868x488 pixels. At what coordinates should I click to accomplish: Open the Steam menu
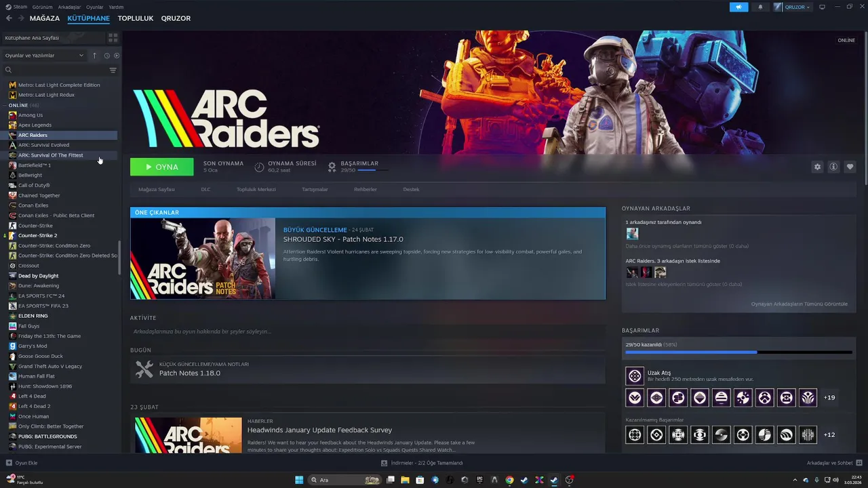click(x=17, y=7)
